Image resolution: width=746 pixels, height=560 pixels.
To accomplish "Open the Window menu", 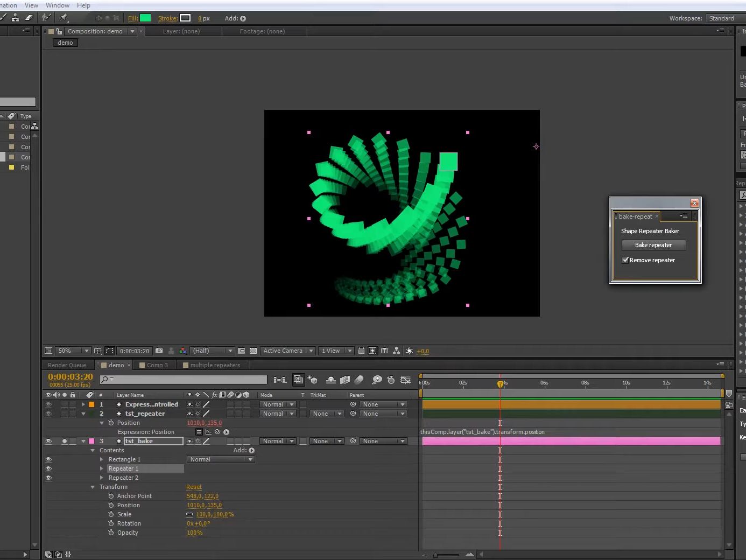I will click(57, 5).
